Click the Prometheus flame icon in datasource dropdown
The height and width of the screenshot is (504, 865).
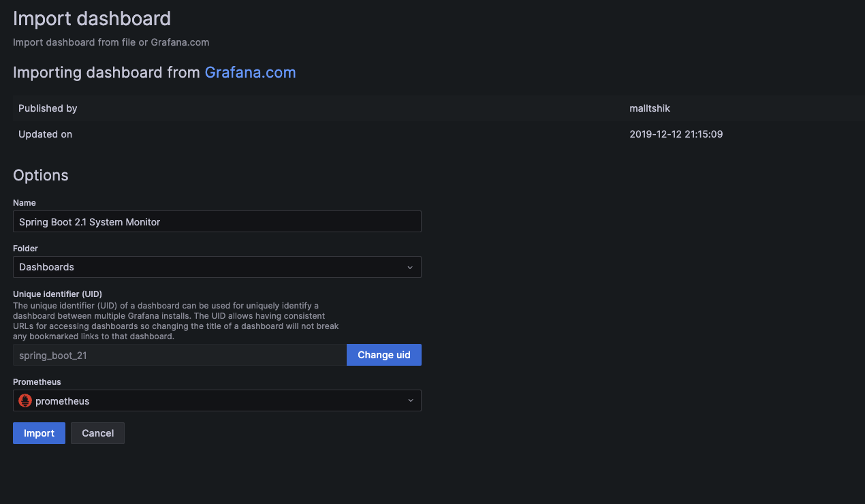(25, 400)
